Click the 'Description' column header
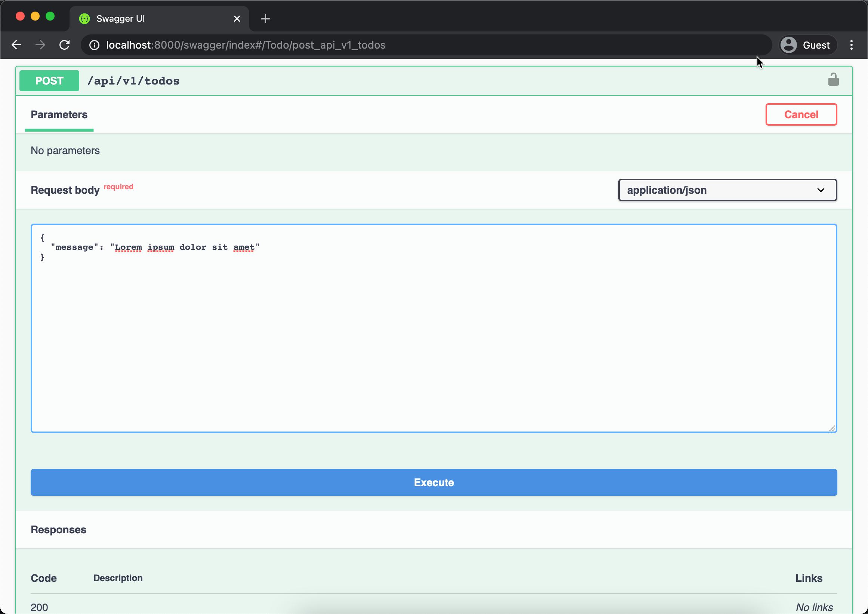The width and height of the screenshot is (868, 614). tap(118, 578)
